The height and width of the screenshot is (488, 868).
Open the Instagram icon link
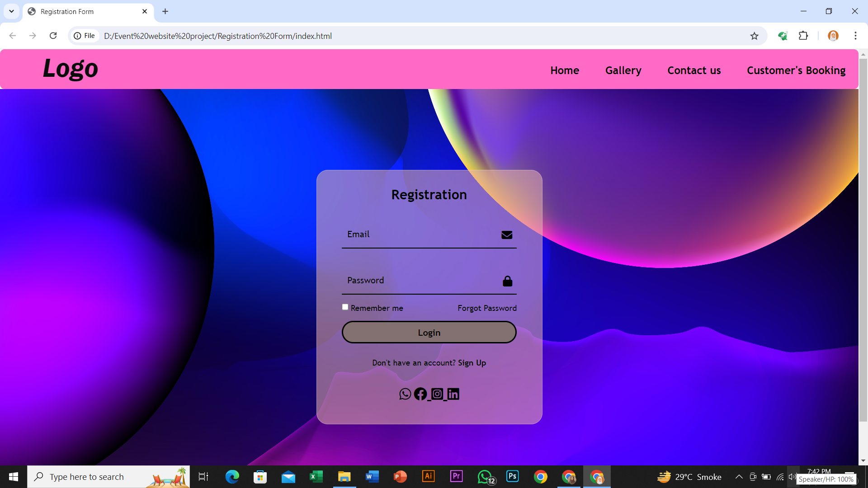point(437,394)
